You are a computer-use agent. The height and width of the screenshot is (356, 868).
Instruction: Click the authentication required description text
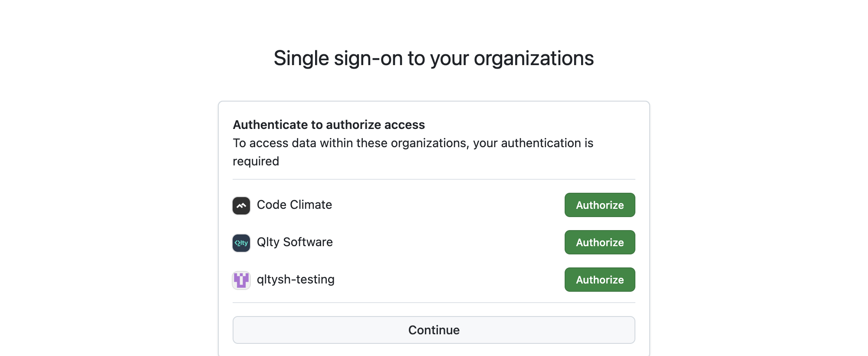(413, 152)
